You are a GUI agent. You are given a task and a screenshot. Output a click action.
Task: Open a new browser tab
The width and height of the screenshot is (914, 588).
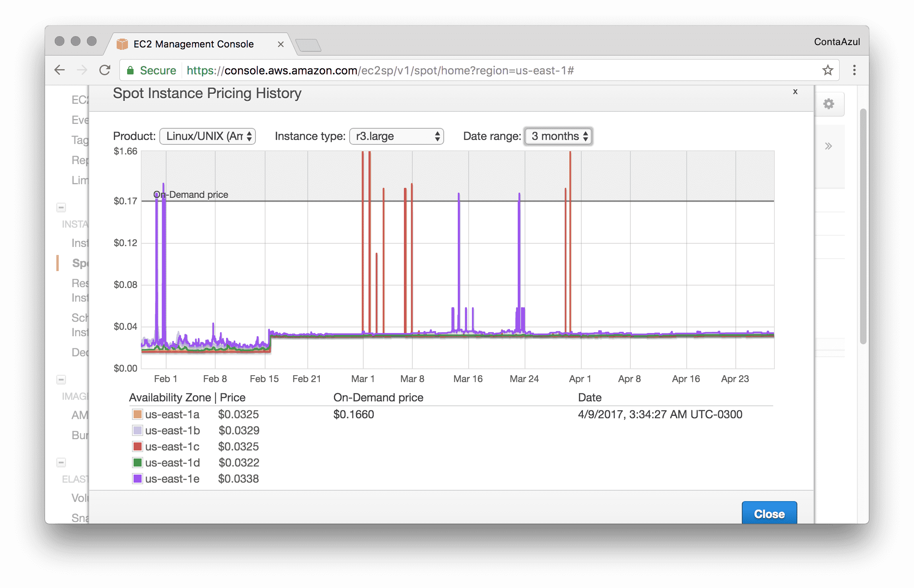coord(309,45)
